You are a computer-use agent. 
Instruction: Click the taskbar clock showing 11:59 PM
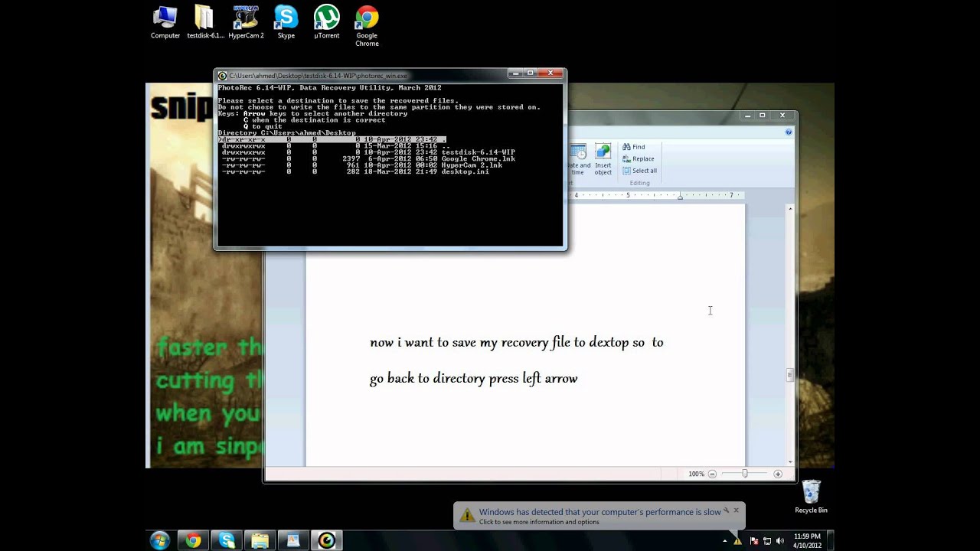[807, 540]
